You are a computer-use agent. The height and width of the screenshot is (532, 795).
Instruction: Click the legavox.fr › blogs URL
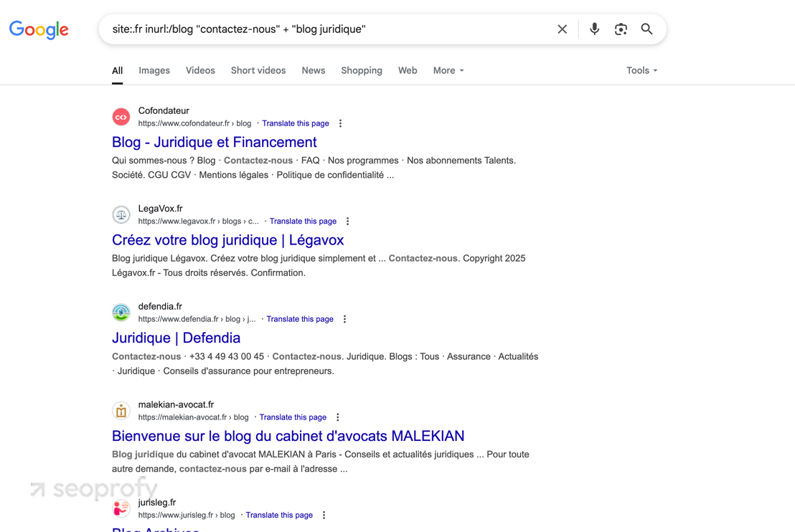199,222
